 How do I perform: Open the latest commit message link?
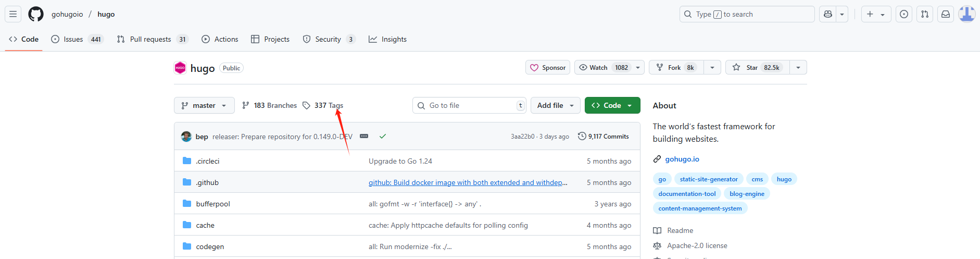pos(282,137)
